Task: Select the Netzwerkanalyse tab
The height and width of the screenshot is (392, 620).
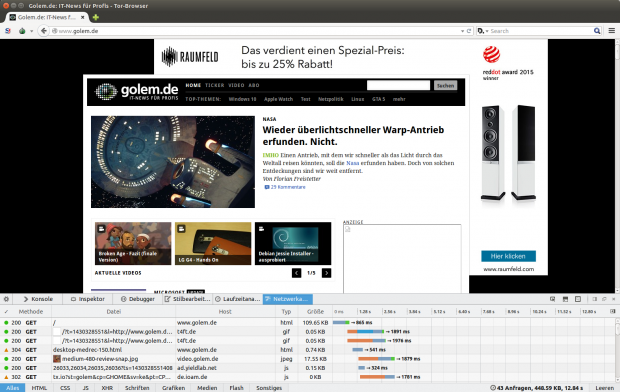Action: pyautogui.click(x=287, y=299)
